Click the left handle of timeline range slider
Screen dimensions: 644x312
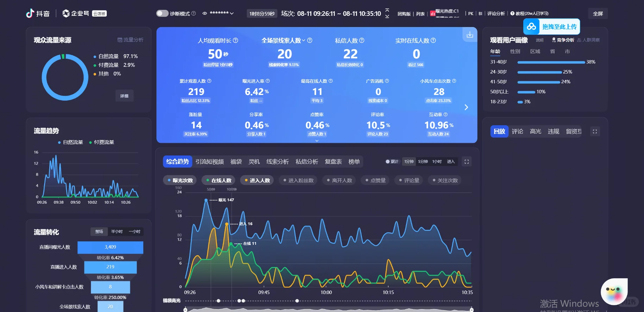pos(185,310)
